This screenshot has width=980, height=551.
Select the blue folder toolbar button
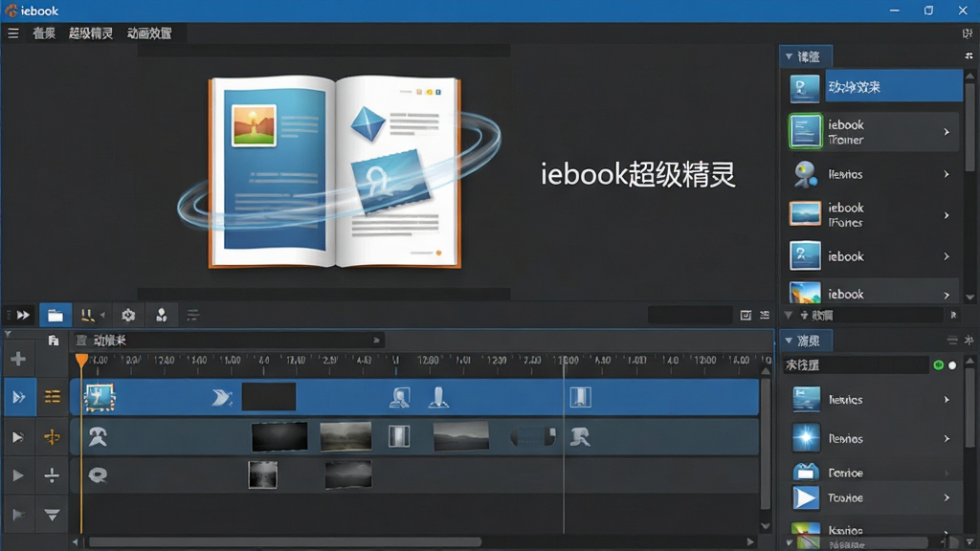[55, 316]
